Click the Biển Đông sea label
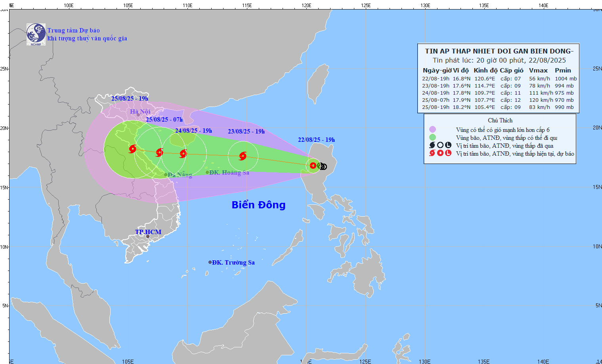 [x=258, y=205]
